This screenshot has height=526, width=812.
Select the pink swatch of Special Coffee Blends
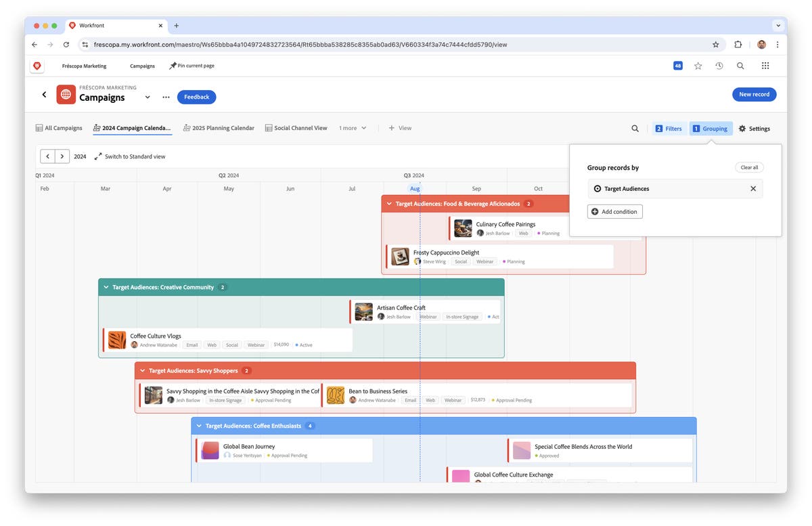521,450
